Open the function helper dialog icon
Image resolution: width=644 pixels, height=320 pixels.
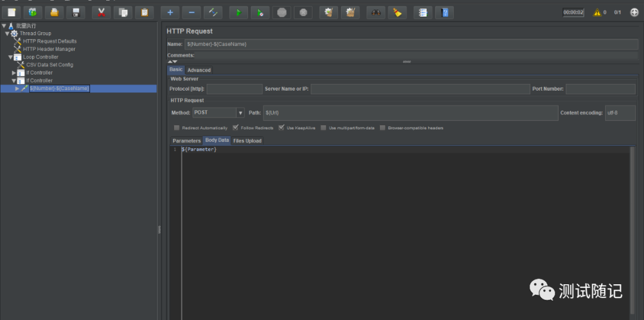423,13
